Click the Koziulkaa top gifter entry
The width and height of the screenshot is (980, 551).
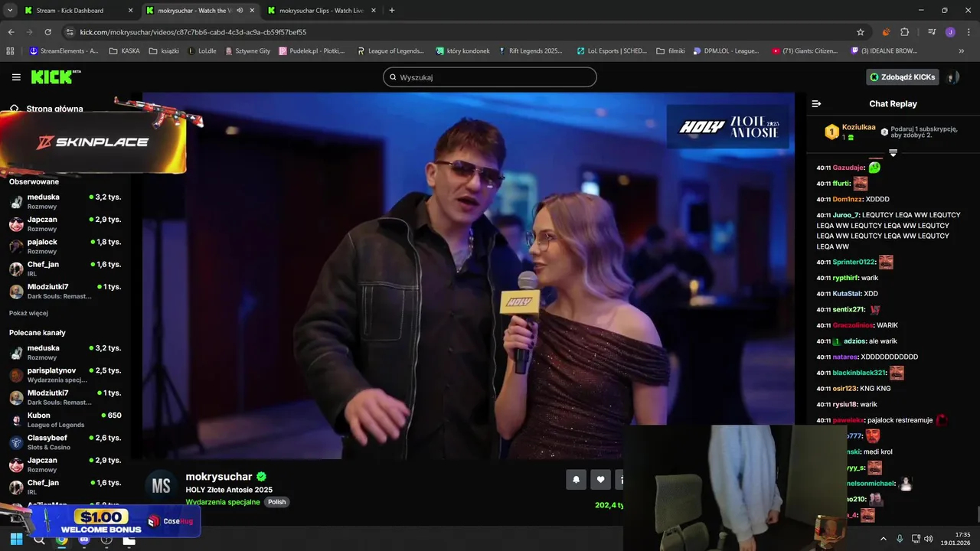click(850, 132)
